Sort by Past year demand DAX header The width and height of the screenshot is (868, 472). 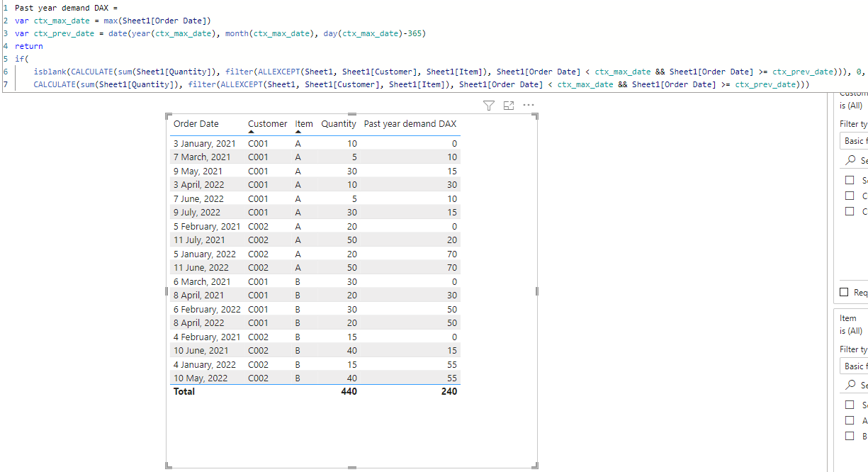410,123
